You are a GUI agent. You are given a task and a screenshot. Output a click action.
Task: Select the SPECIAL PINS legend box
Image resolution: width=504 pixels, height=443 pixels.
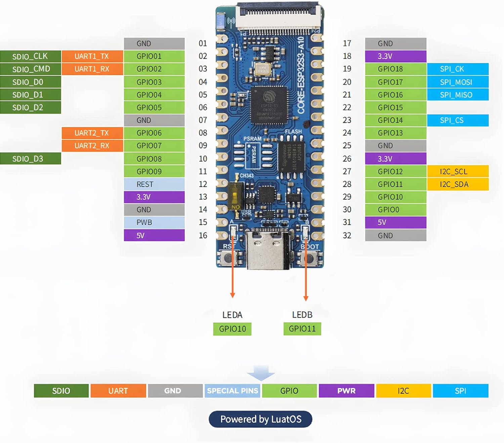point(232,391)
